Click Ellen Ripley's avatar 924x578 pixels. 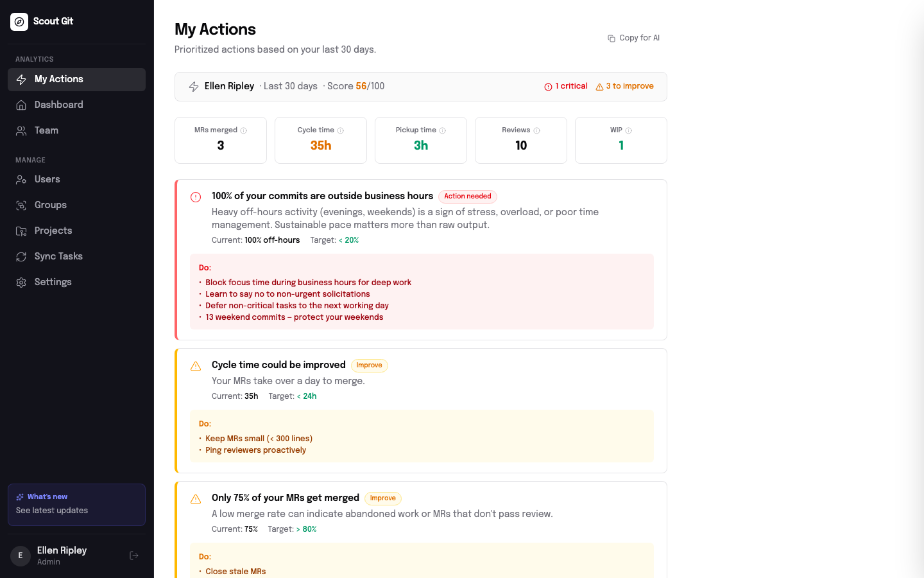20,556
